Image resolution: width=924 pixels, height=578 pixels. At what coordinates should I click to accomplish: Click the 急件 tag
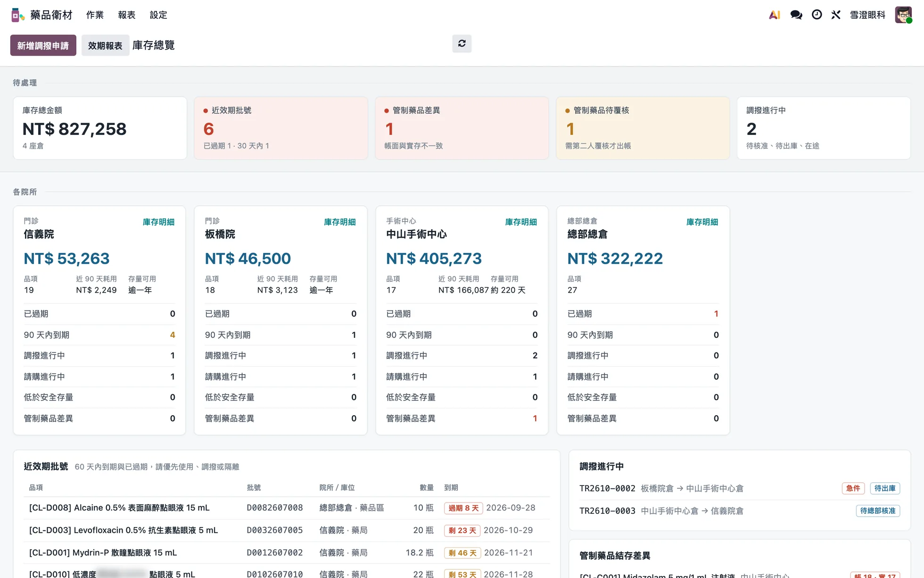(853, 488)
